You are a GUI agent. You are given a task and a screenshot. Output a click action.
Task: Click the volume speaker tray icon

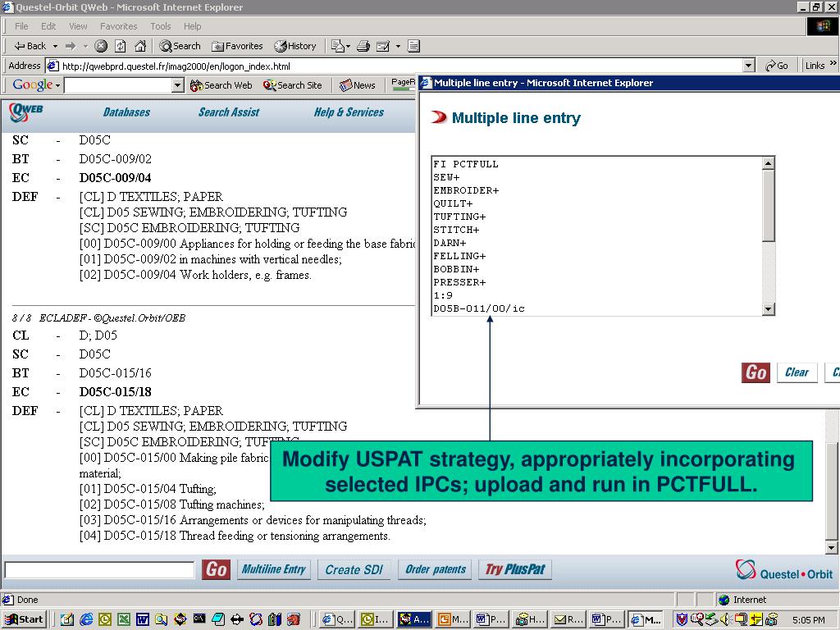point(726,619)
